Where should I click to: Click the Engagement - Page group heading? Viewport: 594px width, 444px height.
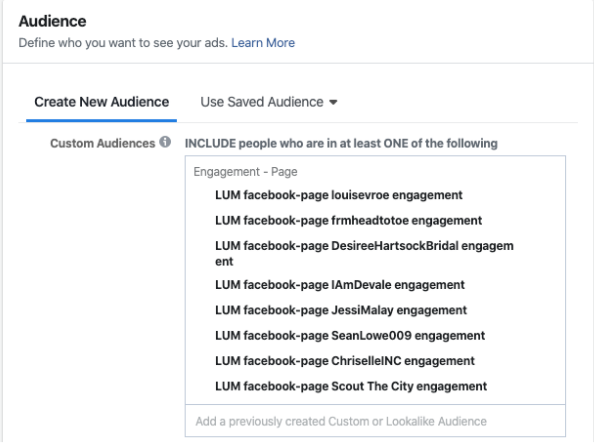click(x=245, y=172)
